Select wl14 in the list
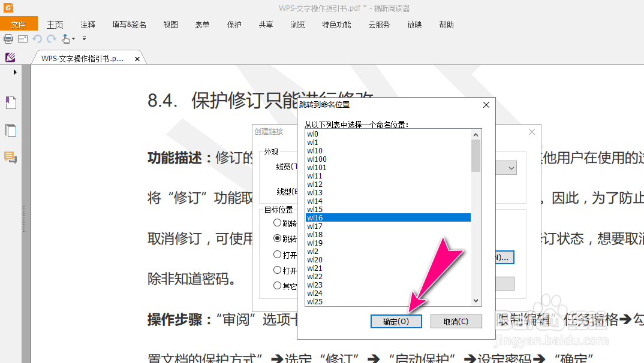The width and height of the screenshot is (644, 363). click(388, 201)
